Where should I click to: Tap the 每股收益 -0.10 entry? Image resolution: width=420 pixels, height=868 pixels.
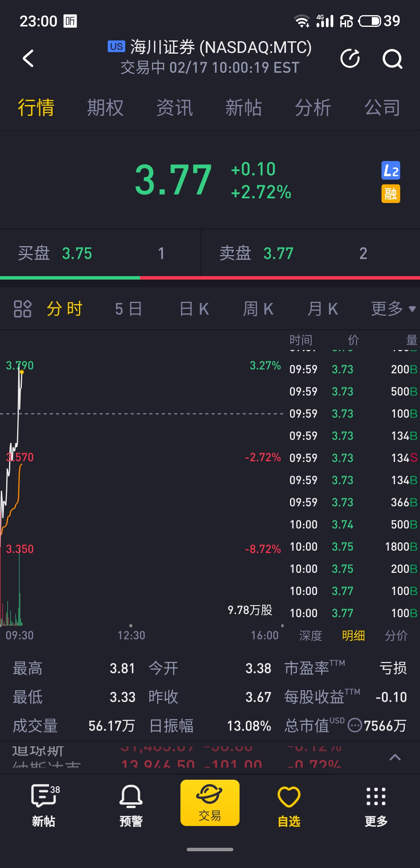(346, 697)
